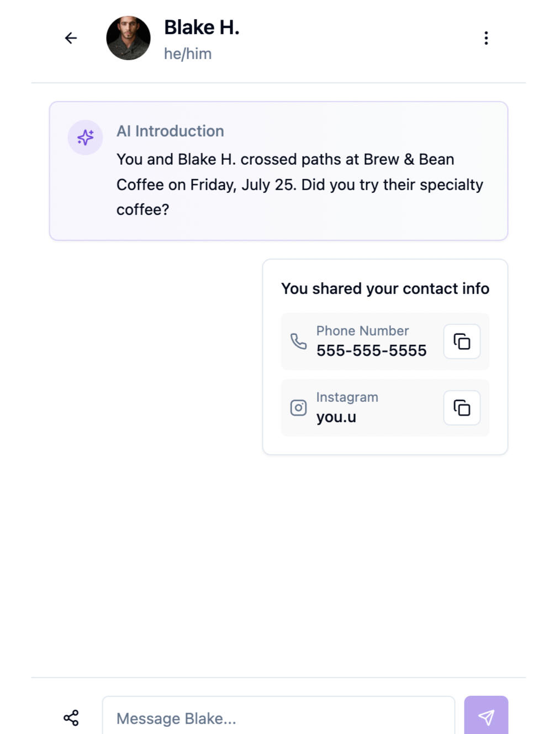This screenshot has height=734, width=560.
Task: Click Blake's profile photo
Action: pyautogui.click(x=128, y=38)
